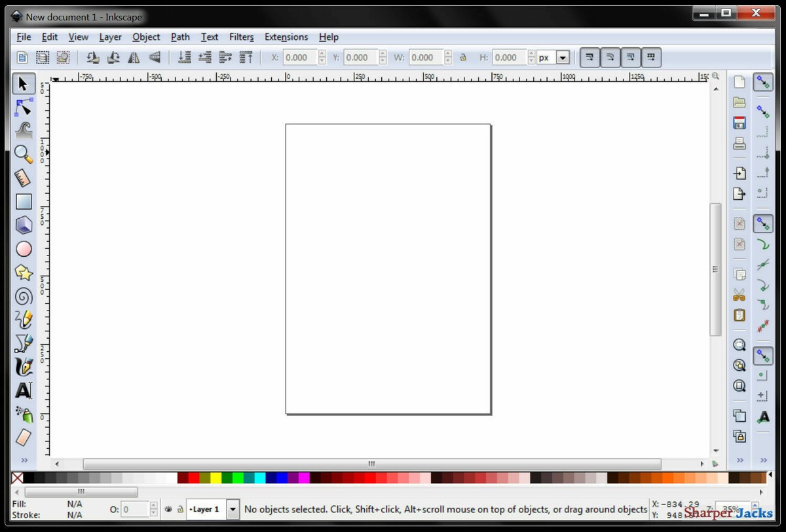Viewport: 786px width, 532px height.
Task: Increase X value with stepper up arrow
Action: [322, 54]
